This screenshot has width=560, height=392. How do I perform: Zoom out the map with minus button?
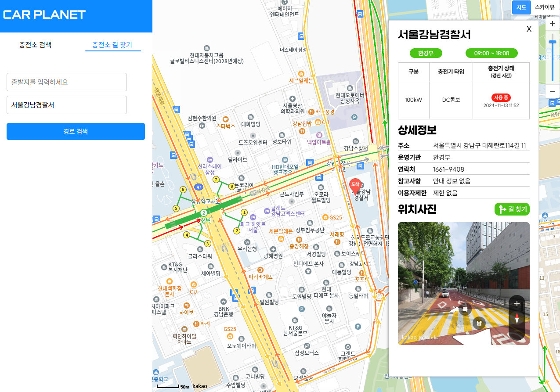553,91
